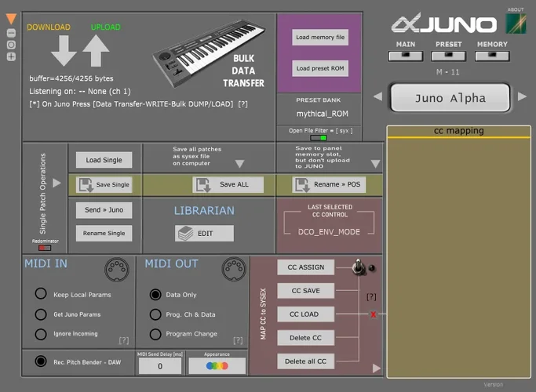The height and width of the screenshot is (392, 536).
Task: Click the Delete all CC button
Action: point(305,361)
